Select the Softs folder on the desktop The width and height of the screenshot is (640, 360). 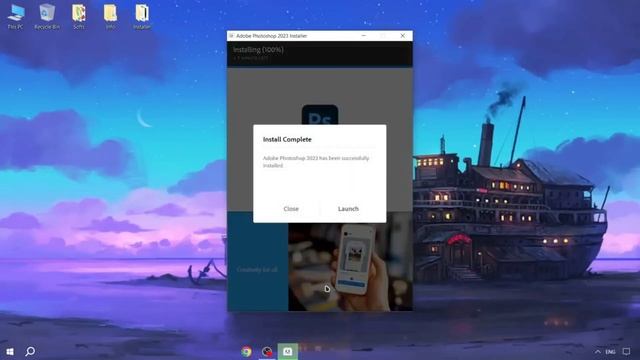(79, 17)
